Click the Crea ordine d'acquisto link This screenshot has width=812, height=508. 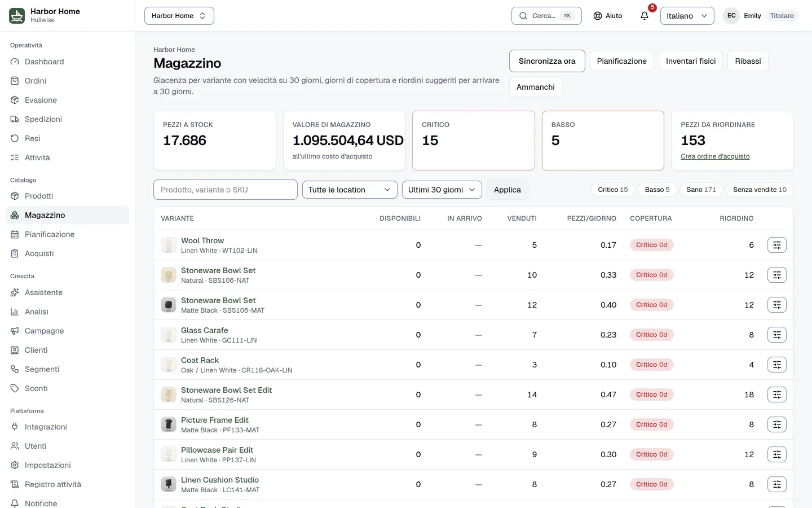[x=715, y=156]
